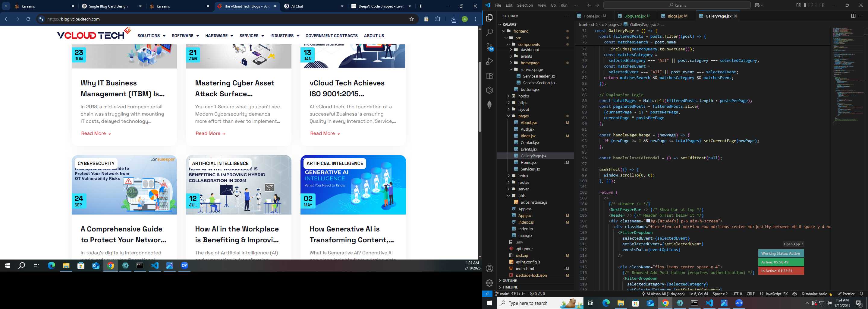Viewport: 868px width, 309px height.
Task: Click the Copilot status icon in status bar
Action: click(x=794, y=294)
